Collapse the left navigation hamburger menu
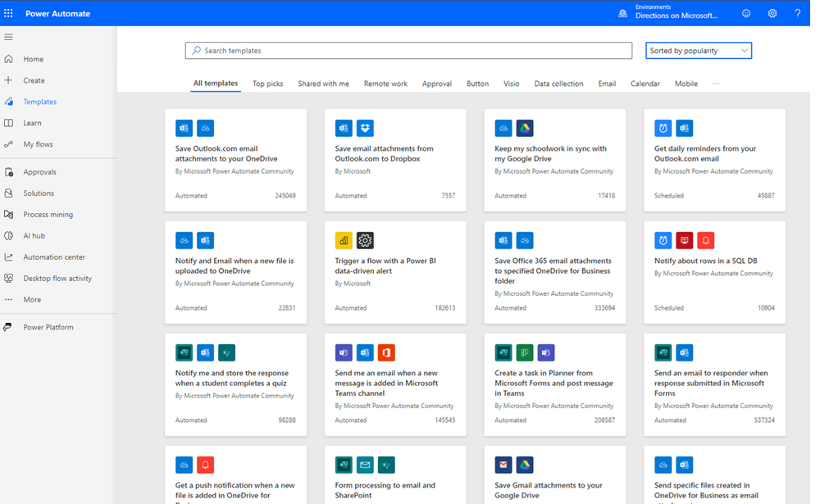Image resolution: width=820 pixels, height=504 pixels. (x=8, y=37)
